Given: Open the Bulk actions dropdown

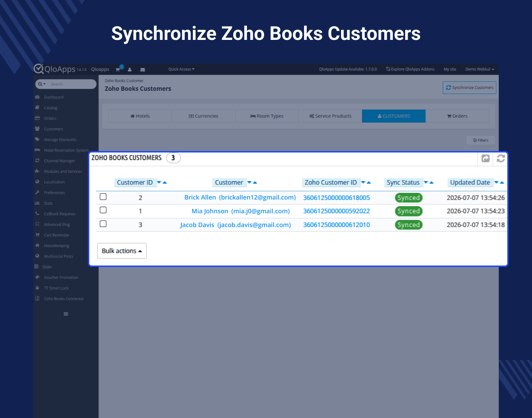Looking at the screenshot, I should click(122, 251).
